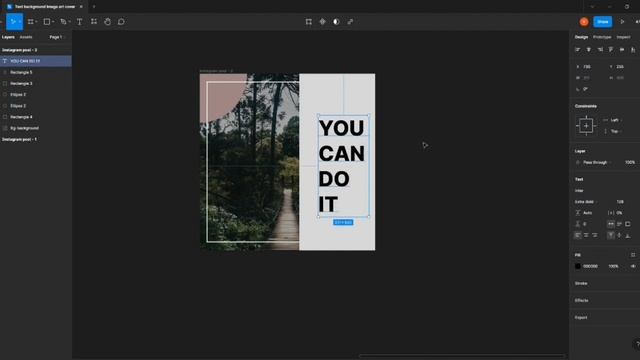
Task: Set text align center
Action: [586, 236]
